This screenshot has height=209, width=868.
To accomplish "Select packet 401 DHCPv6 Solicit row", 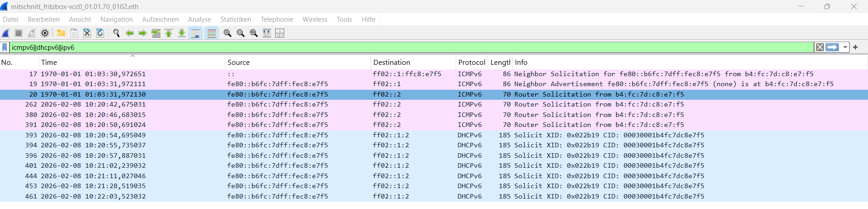I will pyautogui.click(x=434, y=165).
